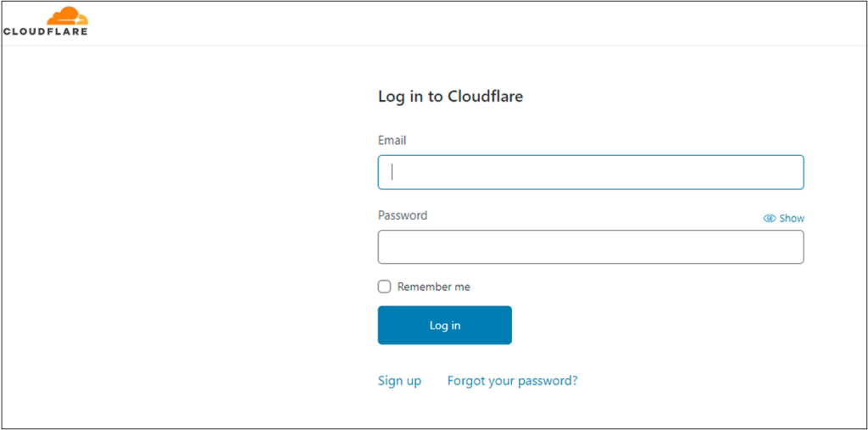Open the Forgot your password? link
868x430 pixels.
pos(512,381)
